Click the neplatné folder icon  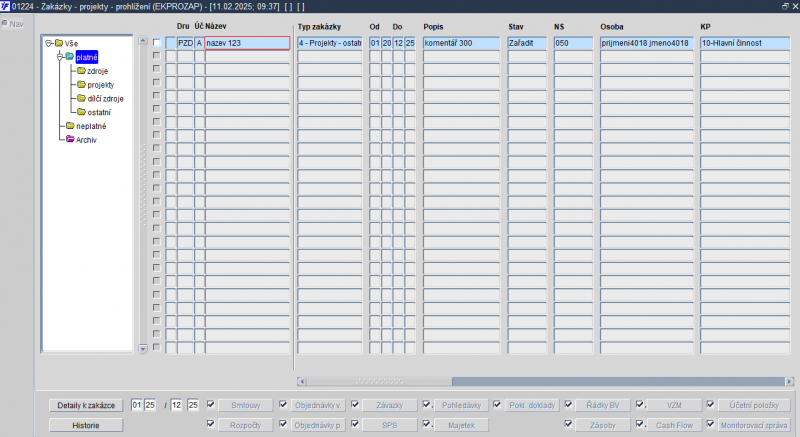click(x=70, y=125)
